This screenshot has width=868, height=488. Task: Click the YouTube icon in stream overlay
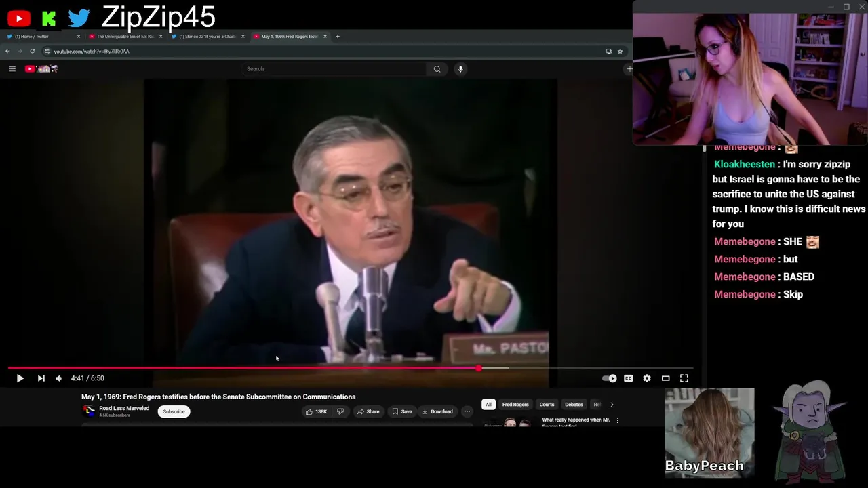[x=19, y=19]
